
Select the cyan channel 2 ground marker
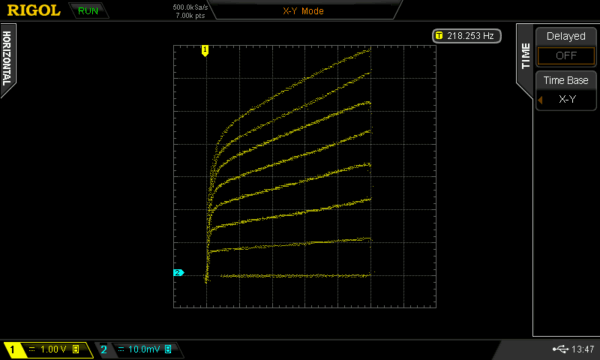pos(178,272)
